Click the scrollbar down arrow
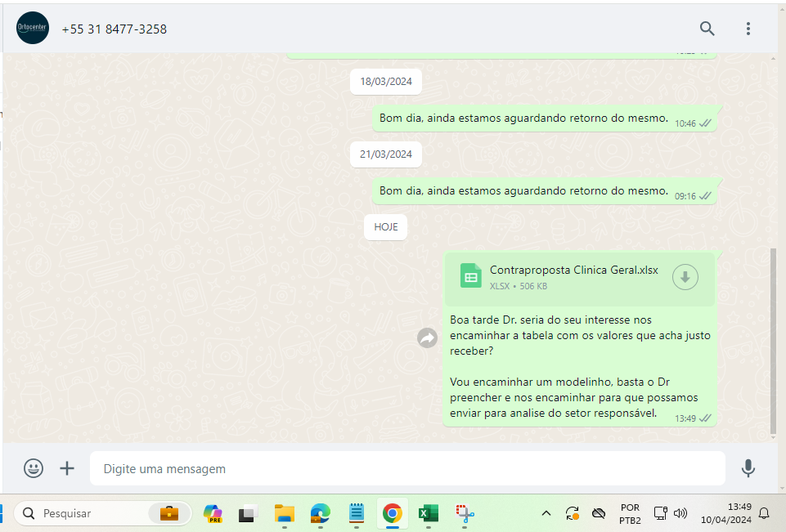Screen dimensions: 786x532 pos(773,438)
